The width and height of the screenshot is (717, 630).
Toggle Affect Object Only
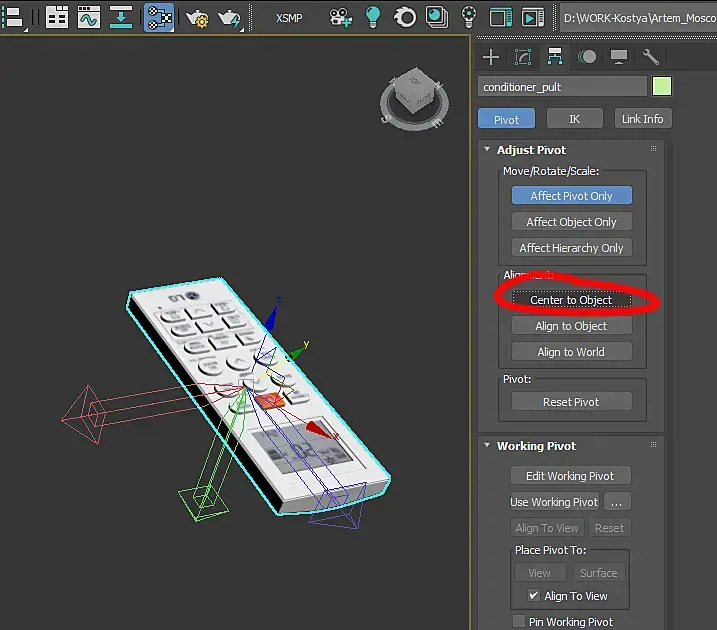[x=572, y=222]
